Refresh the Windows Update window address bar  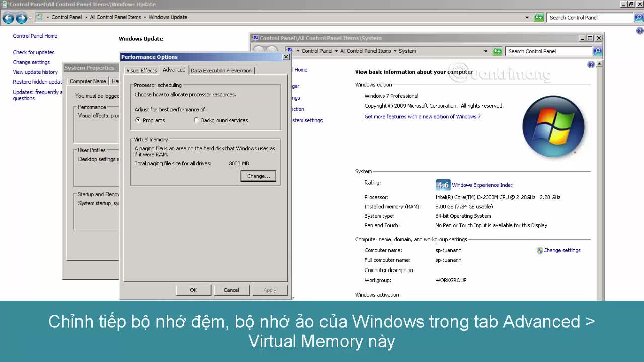tap(539, 17)
